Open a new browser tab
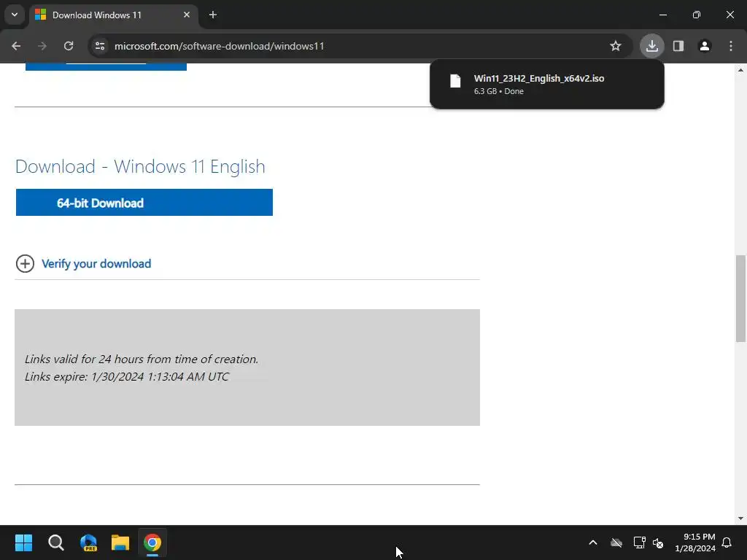Viewport: 747px width, 560px height. [213, 15]
